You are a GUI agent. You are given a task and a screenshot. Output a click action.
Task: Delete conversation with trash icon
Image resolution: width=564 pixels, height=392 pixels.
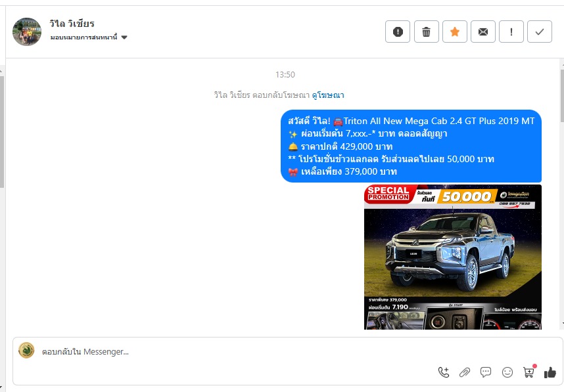click(x=426, y=32)
